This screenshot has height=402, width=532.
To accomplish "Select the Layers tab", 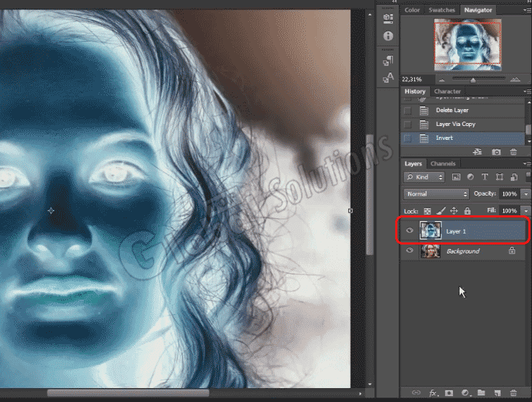I will click(413, 163).
